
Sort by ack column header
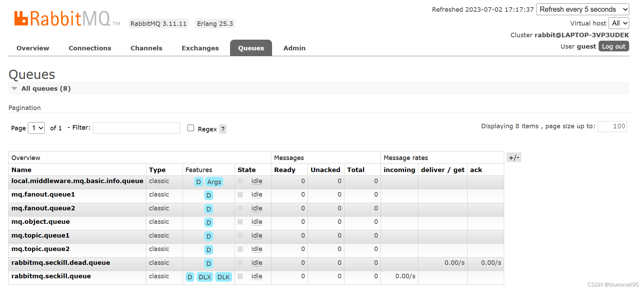[x=476, y=170]
